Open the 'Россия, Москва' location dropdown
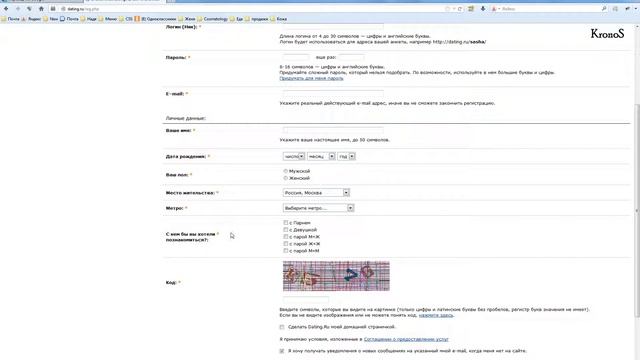 (316, 192)
